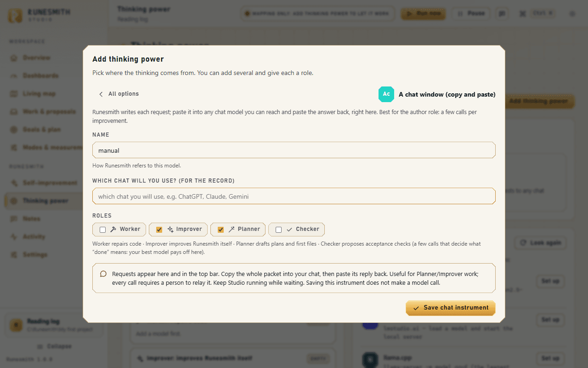Click the teal Ac badge in the dialog
The width and height of the screenshot is (588, 368).
click(386, 94)
